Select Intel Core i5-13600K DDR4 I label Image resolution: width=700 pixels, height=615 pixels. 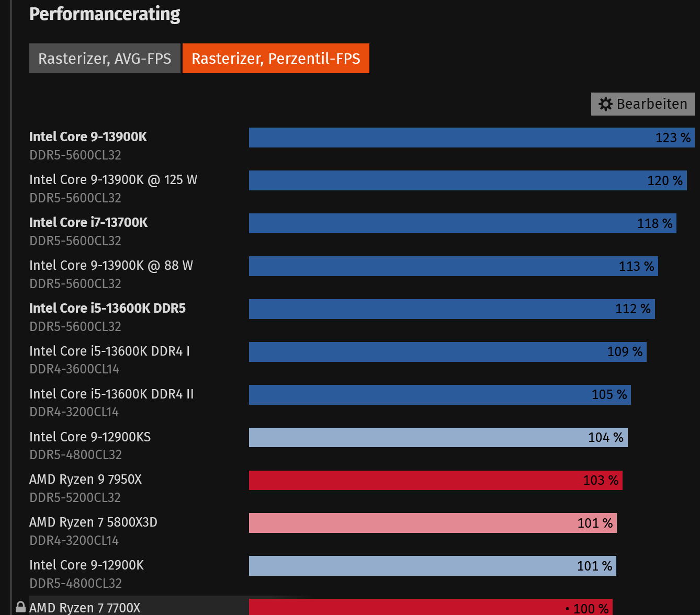[x=109, y=351]
